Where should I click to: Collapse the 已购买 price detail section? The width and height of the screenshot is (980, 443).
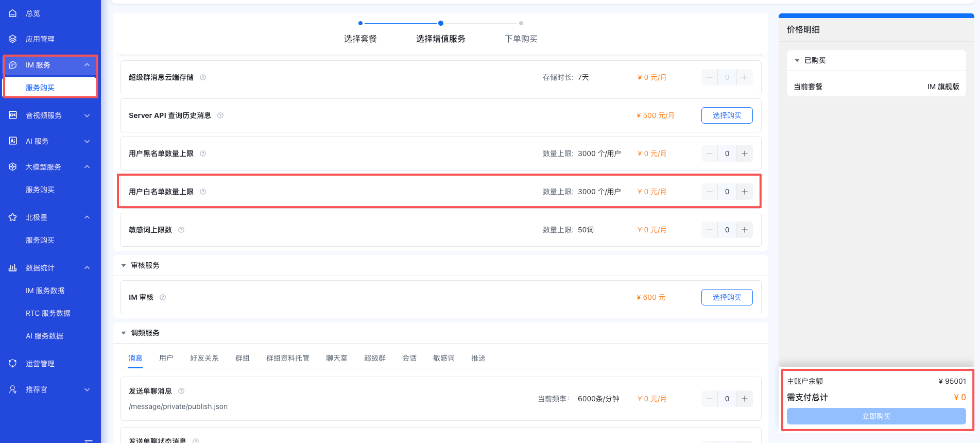[797, 60]
